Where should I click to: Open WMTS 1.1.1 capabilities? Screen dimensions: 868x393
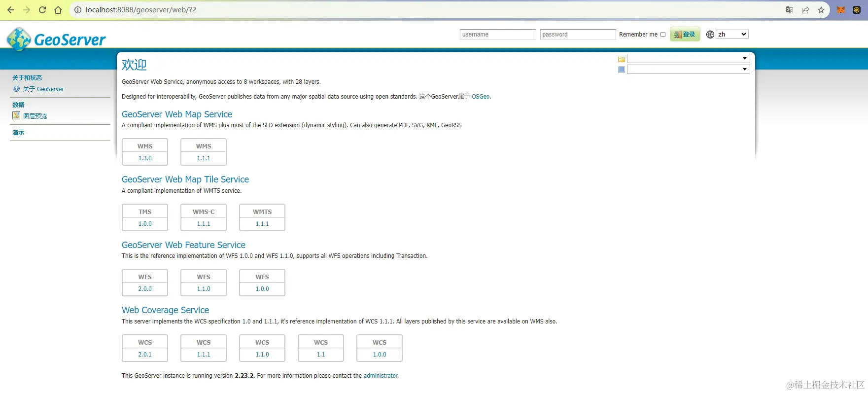coord(262,224)
